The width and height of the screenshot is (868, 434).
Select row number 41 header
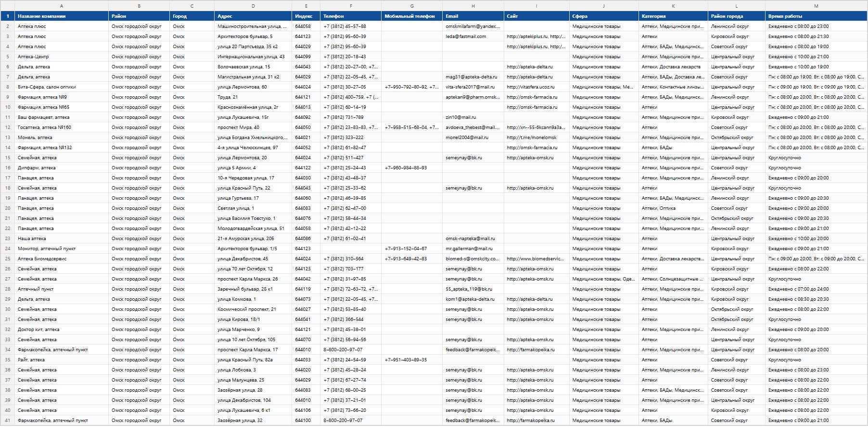tap(7, 421)
